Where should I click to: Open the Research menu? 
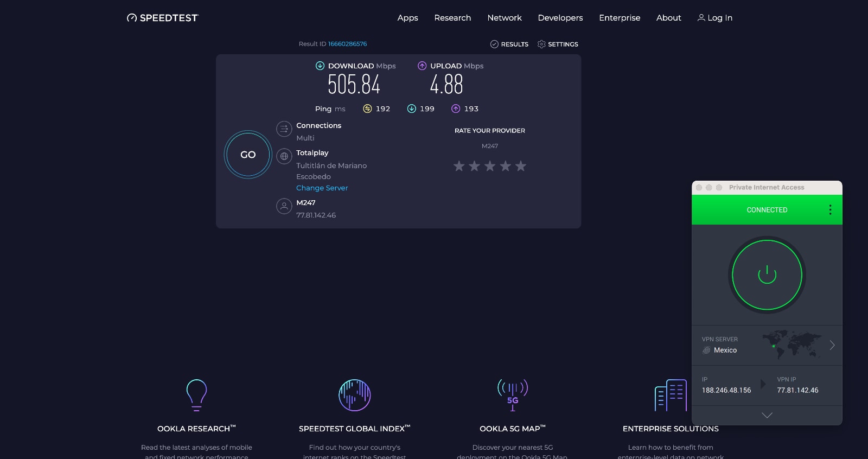(452, 18)
